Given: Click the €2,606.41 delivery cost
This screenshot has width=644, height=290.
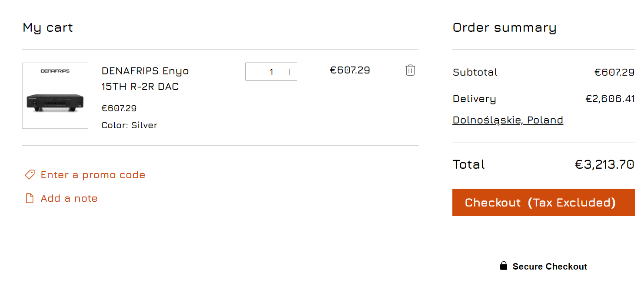Looking at the screenshot, I should pos(610,99).
